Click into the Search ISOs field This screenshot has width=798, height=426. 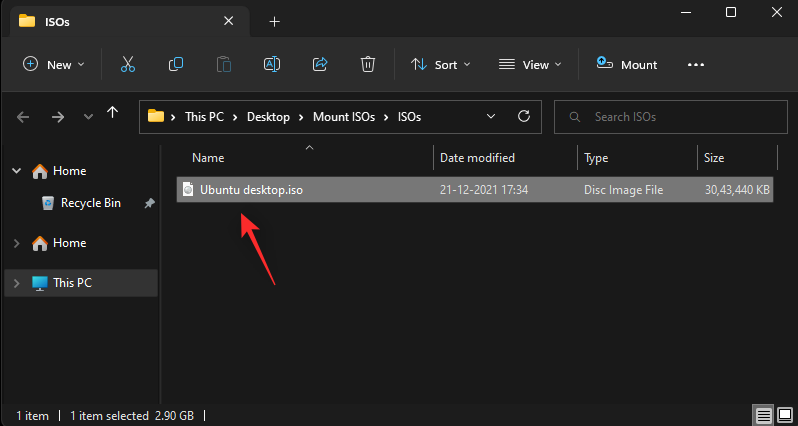671,117
